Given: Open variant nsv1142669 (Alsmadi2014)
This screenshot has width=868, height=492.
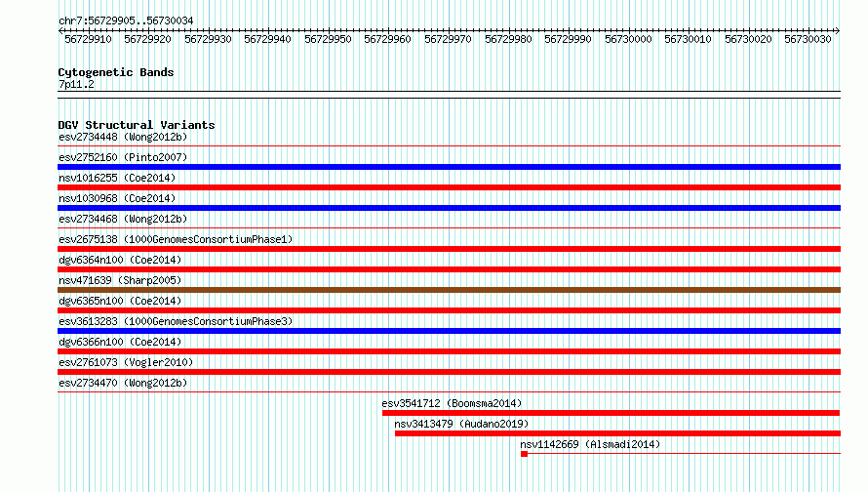Looking at the screenshot, I should [x=590, y=444].
